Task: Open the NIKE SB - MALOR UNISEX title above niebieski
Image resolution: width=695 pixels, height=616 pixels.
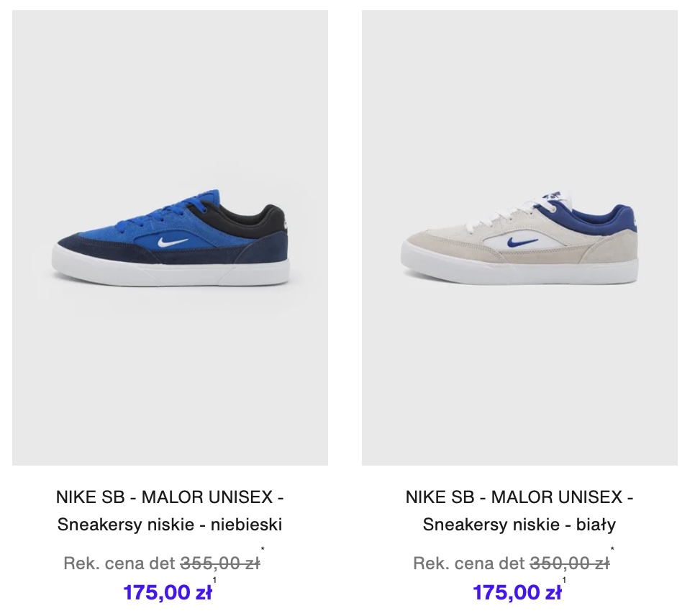Action: coord(170,497)
